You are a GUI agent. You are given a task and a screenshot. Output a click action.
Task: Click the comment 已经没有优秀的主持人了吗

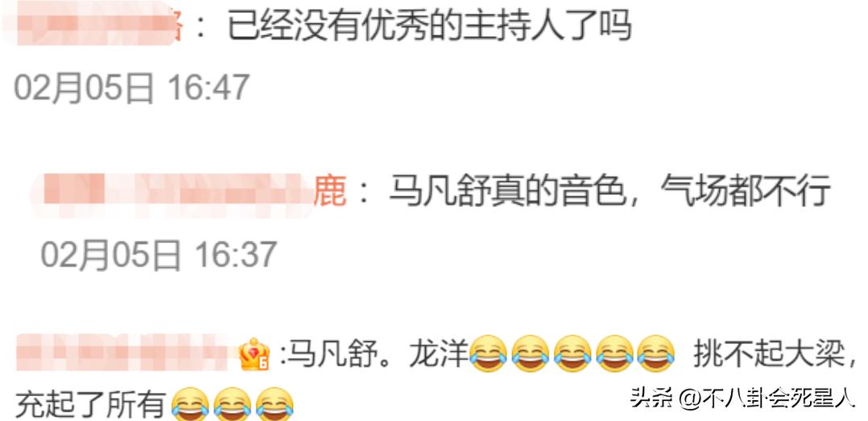(430, 26)
